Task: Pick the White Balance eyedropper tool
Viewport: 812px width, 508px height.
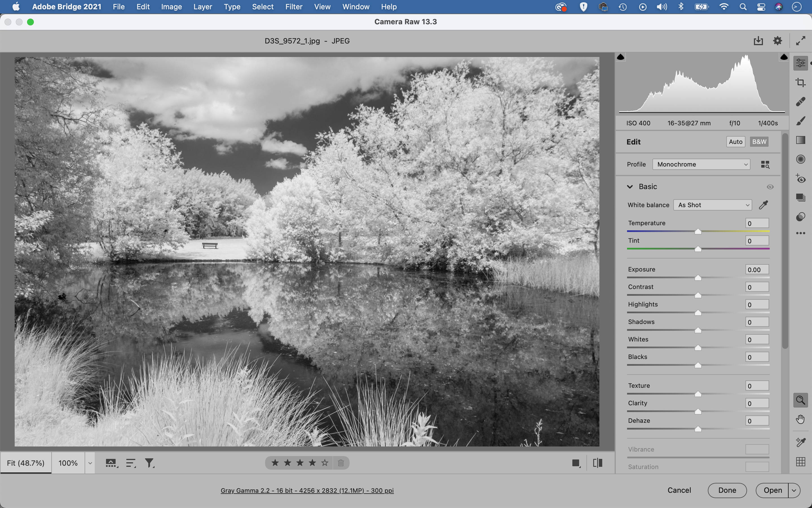Action: click(764, 205)
